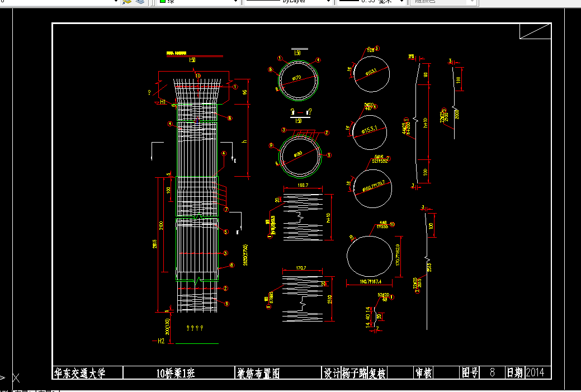The height and width of the screenshot is (392, 581).
Task: Click the ø180 diameter label
Action: [298, 153]
